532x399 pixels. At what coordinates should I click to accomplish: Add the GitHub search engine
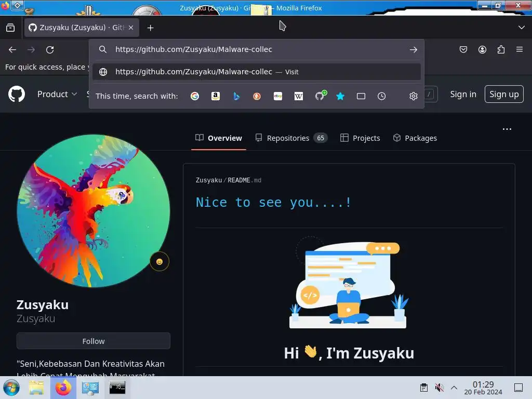(320, 96)
